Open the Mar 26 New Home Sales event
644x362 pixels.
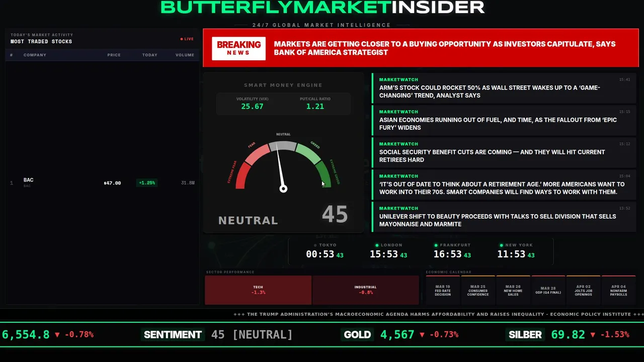513,290
